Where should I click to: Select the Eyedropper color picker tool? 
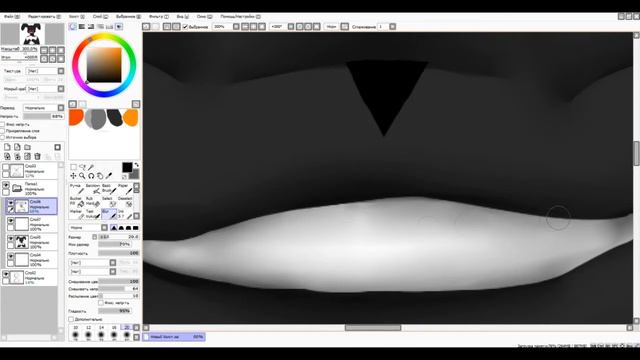tap(109, 176)
